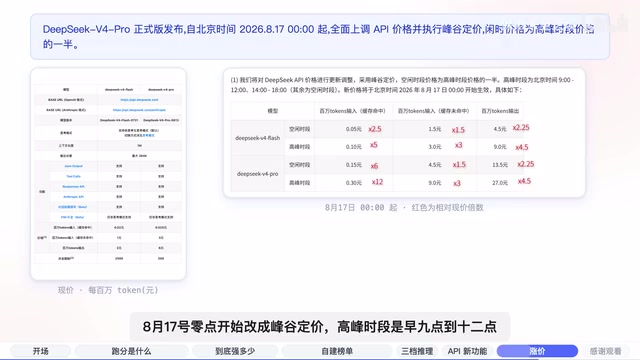
Task: Click the 百万tokens输入（缓存命中） column header
Action: (352, 111)
